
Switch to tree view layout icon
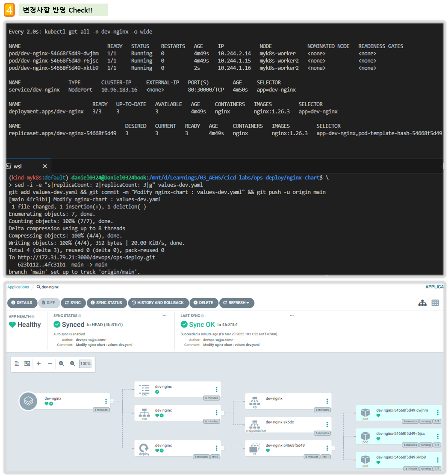pos(422,303)
